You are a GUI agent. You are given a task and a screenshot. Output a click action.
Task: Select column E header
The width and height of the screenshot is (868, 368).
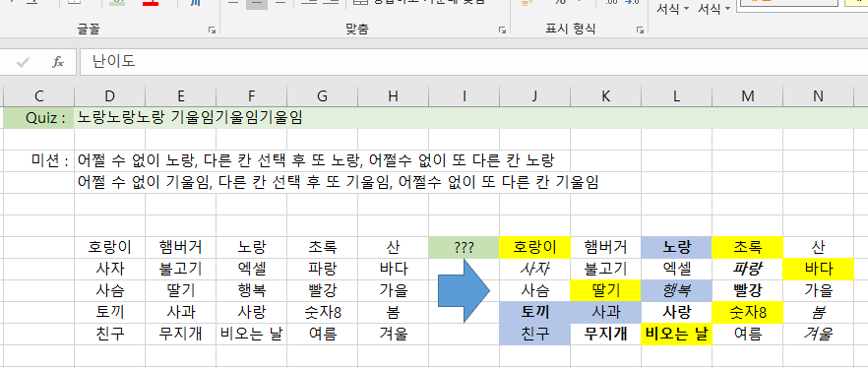pos(180,96)
